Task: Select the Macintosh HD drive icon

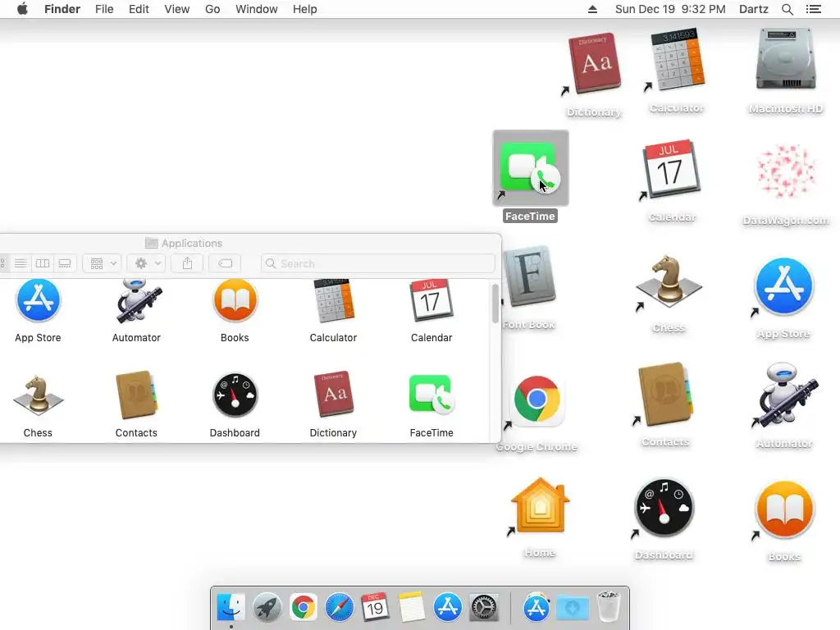Action: 786,61
